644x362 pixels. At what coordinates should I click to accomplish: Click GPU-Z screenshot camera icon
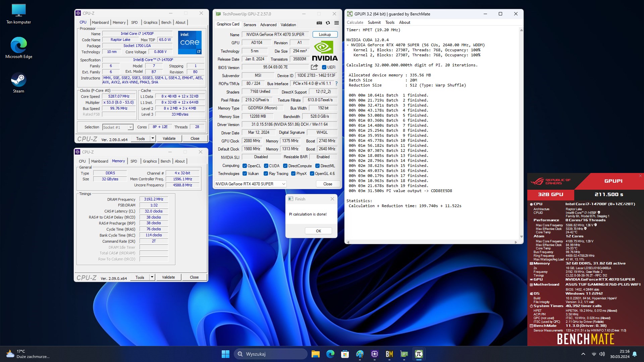[x=319, y=23]
